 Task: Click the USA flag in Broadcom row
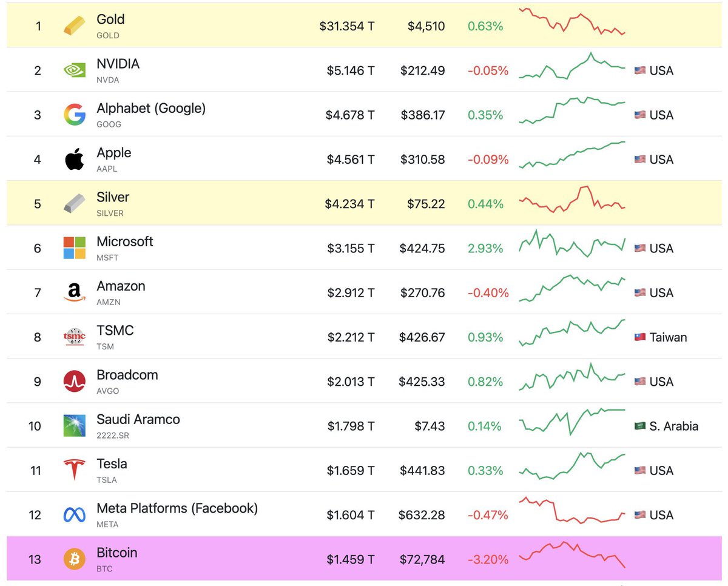point(639,381)
